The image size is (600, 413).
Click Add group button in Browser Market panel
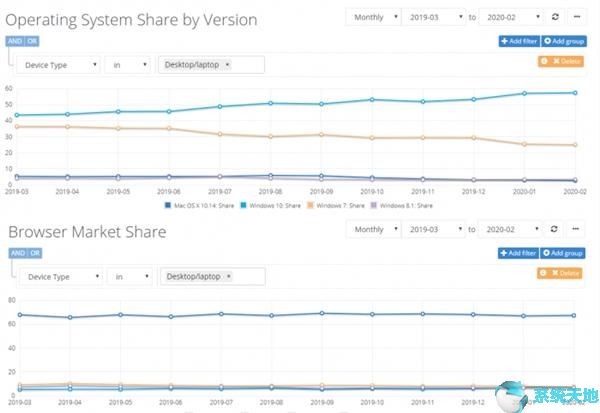pos(562,253)
